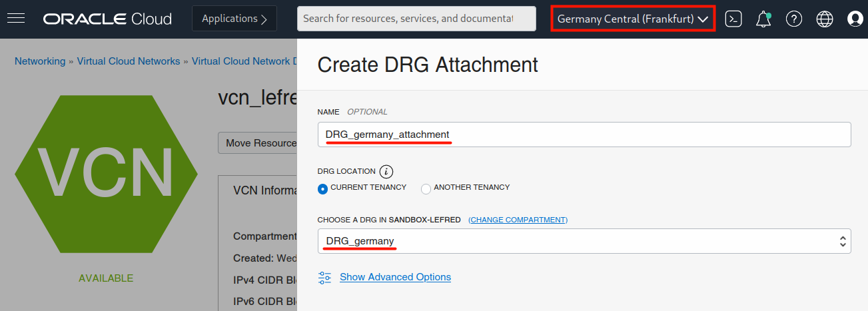Screen dimensions: 868x311
Task: Click the Oracle Cloud logo
Action: (x=107, y=19)
